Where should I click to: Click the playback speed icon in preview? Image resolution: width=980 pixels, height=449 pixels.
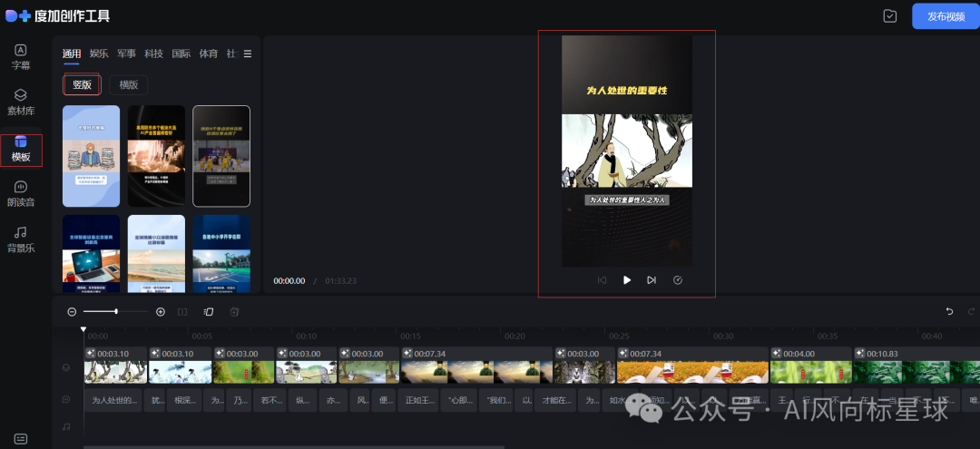pos(678,280)
